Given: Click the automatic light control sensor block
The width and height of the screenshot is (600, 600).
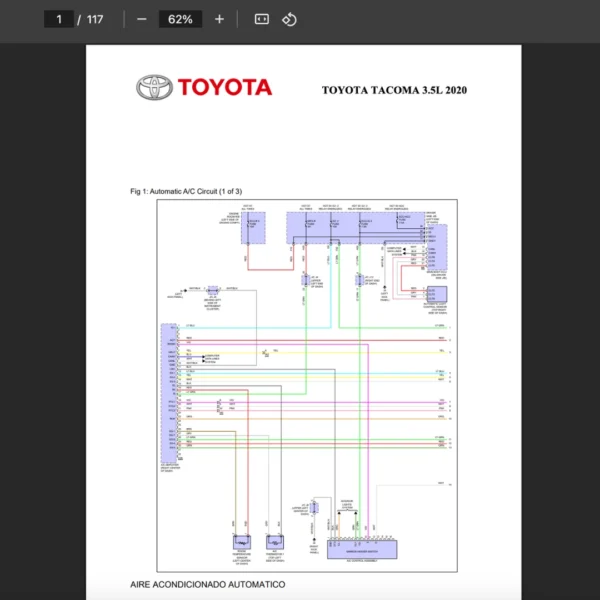Looking at the screenshot, I should 437,295.
